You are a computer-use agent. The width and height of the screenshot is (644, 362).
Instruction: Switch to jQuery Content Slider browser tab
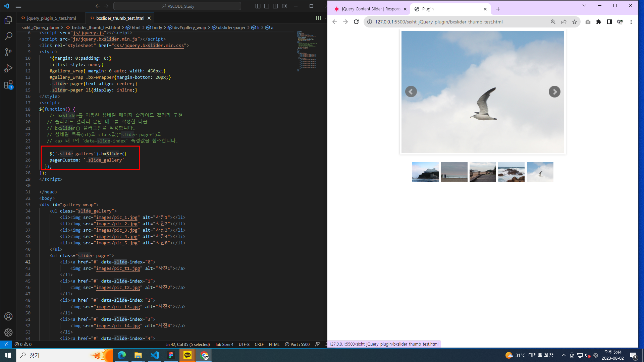coord(369,9)
